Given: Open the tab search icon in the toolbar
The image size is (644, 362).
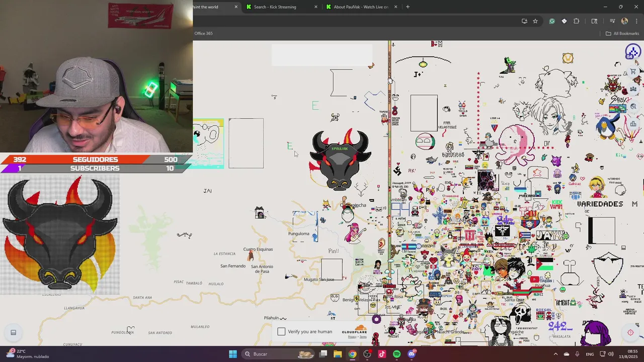Looking at the screenshot, I should [594, 21].
